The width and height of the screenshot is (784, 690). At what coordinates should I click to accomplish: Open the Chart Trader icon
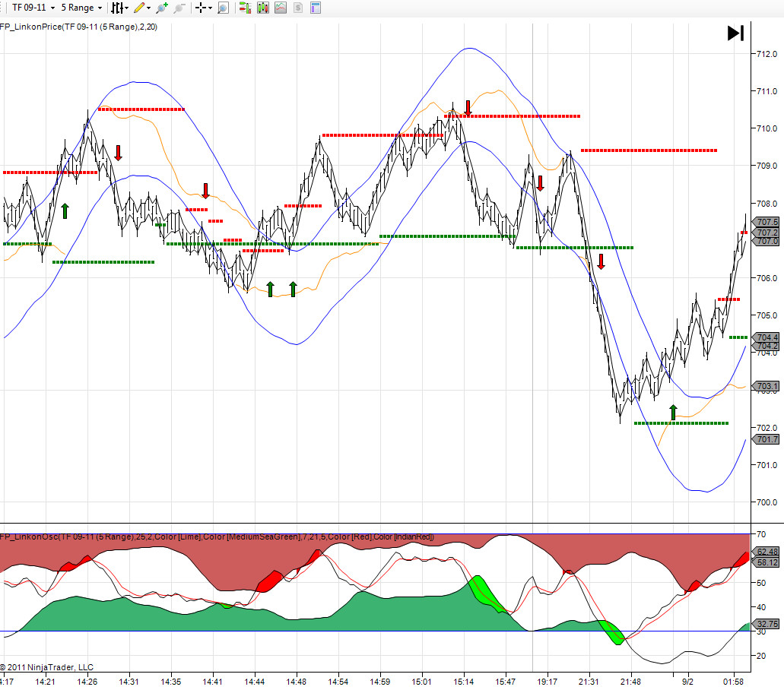pos(245,8)
